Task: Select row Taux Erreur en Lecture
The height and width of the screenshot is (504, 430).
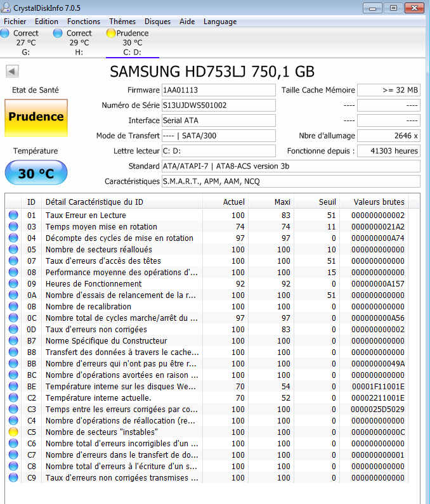Action: (x=207, y=215)
